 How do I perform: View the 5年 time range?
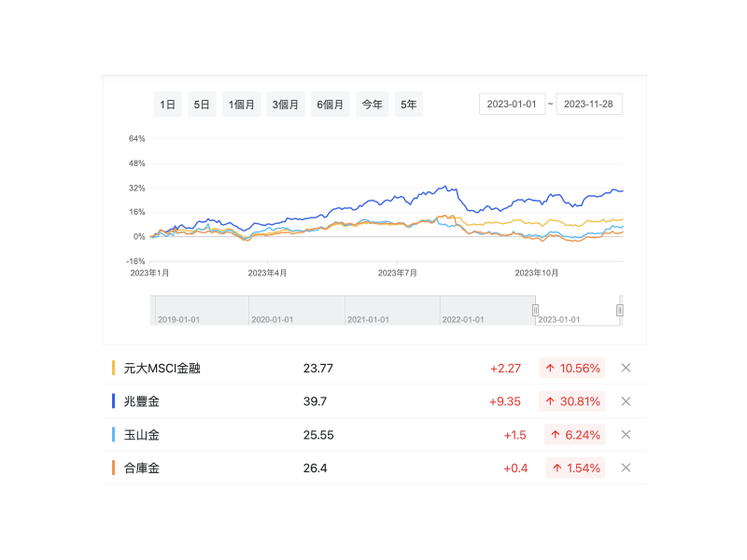tap(409, 105)
